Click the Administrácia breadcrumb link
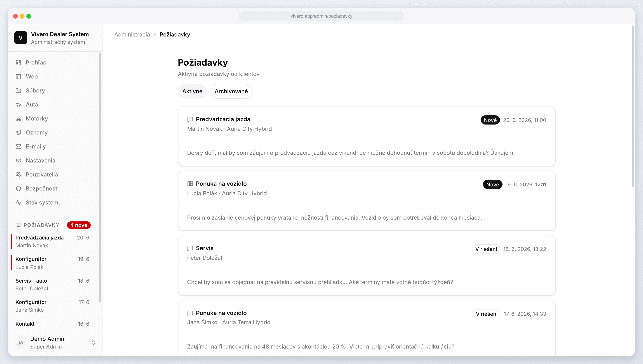Image resolution: width=643 pixels, height=364 pixels. tap(132, 34)
